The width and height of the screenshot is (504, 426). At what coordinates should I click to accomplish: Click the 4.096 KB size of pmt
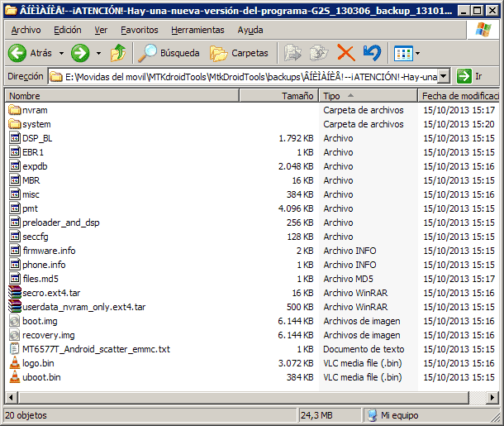296,208
